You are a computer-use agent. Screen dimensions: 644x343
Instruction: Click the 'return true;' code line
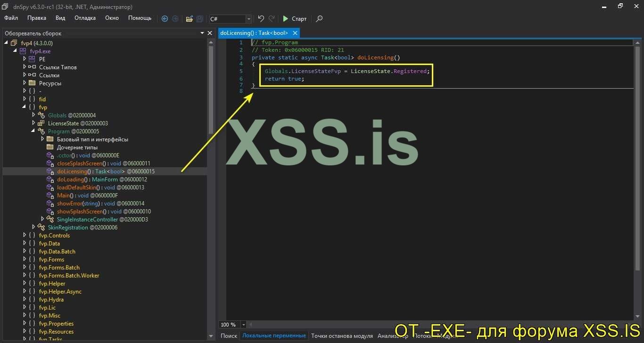coord(284,79)
